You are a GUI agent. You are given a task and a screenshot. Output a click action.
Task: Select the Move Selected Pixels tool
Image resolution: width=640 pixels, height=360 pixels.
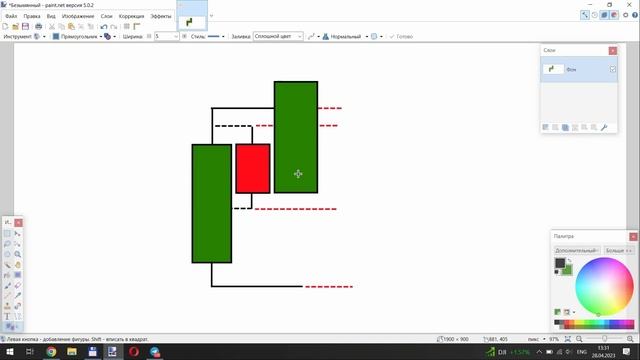pos(18,233)
